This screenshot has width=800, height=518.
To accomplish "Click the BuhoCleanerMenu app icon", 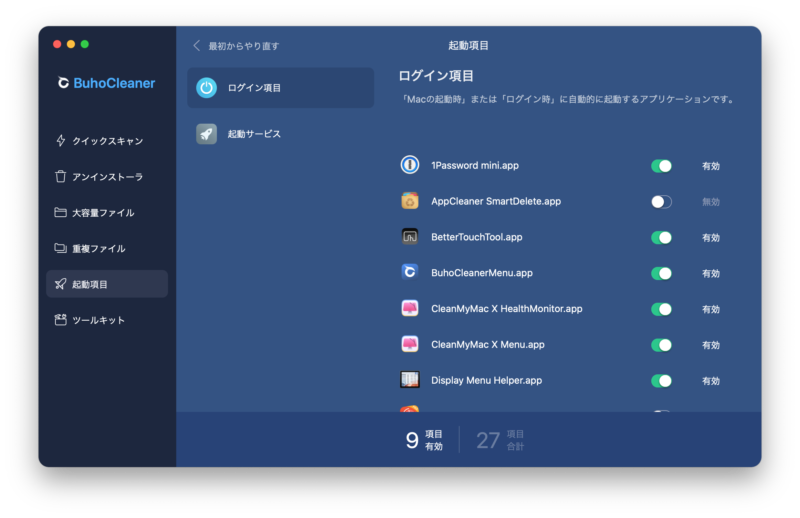I will pyautogui.click(x=410, y=272).
